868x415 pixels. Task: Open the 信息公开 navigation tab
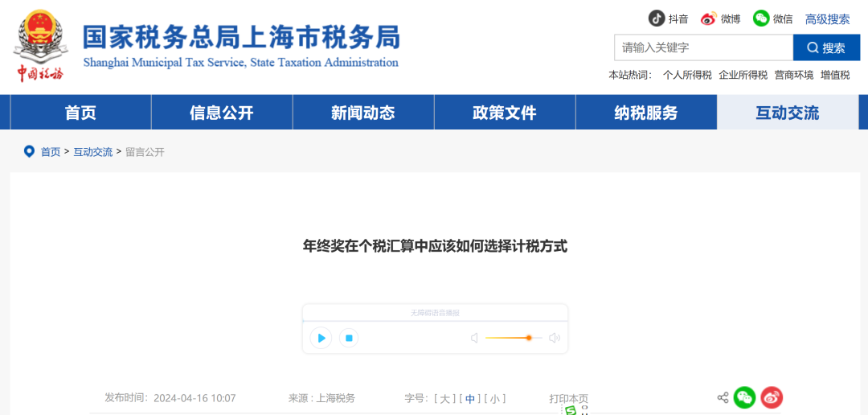222,113
